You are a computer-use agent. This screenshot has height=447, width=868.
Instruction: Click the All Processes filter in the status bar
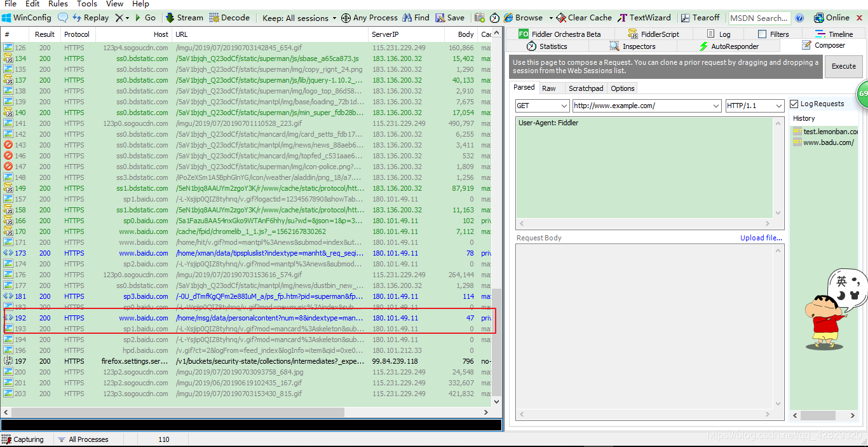[x=83, y=439]
